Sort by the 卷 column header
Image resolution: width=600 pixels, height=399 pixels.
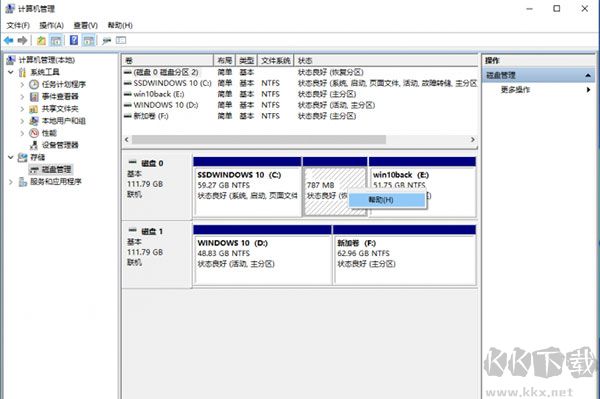tap(168, 60)
